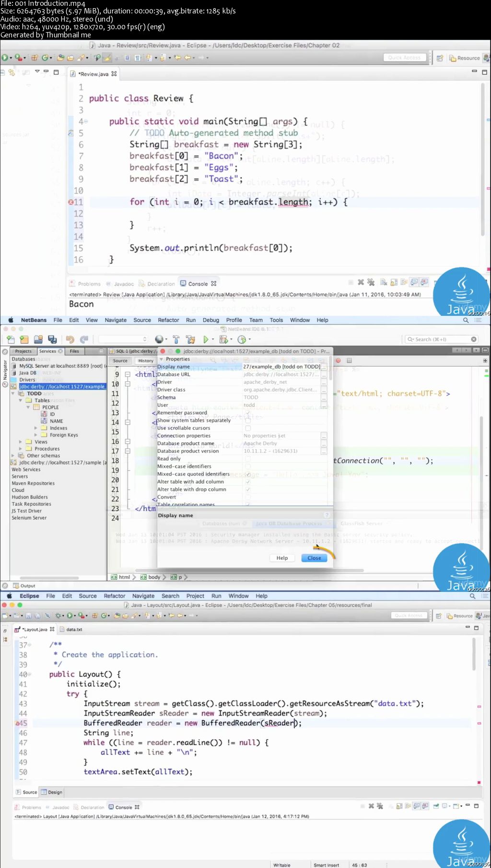Click the Apple logo in NetBeans menu bar
This screenshot has height=868, width=491.
(x=11, y=320)
